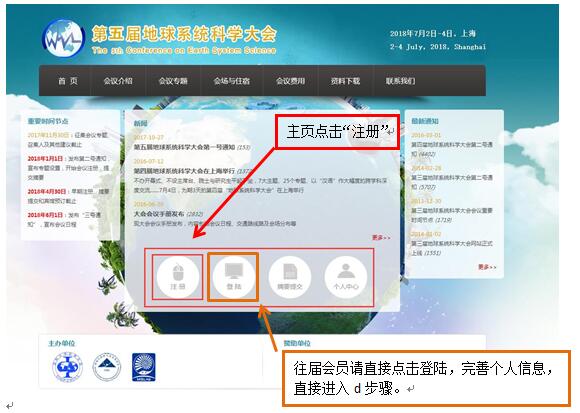Open the 会议专题 menu item
Viewport: 580px width, 413px height.
click(x=173, y=81)
